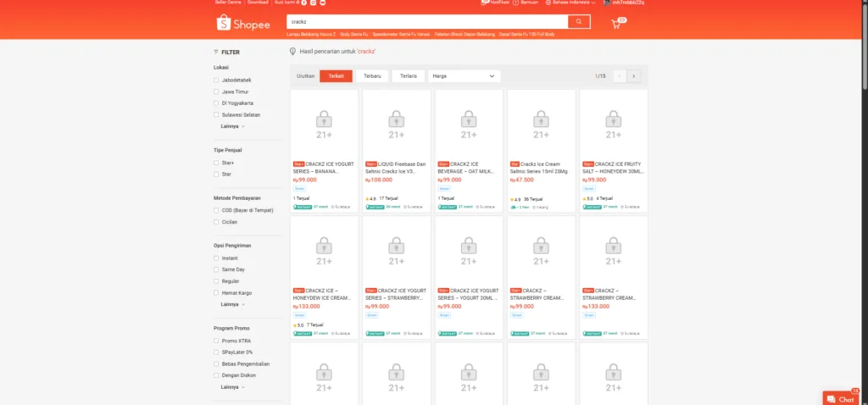Screen dimensions: 868x405
Task: Enable COD (Bayar di Tempat) filter
Action: [216, 210]
